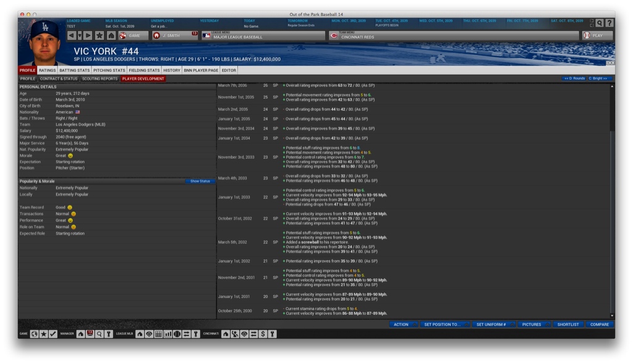The width and height of the screenshot is (633, 364).
Task: Click the League MLB wrench settings icon
Action: coord(195,334)
